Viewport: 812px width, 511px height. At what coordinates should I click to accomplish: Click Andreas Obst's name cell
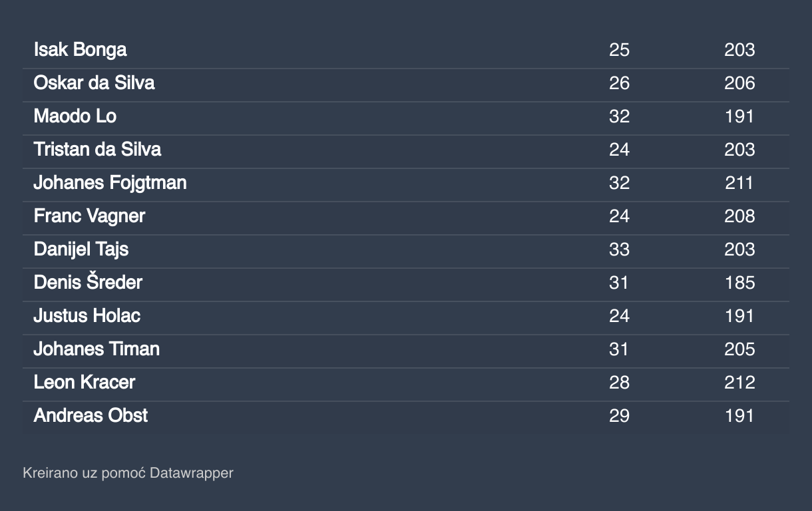[x=91, y=416]
